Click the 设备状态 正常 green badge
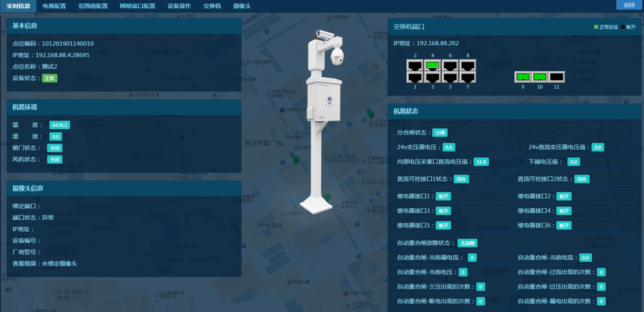The width and height of the screenshot is (644, 312). coord(50,78)
